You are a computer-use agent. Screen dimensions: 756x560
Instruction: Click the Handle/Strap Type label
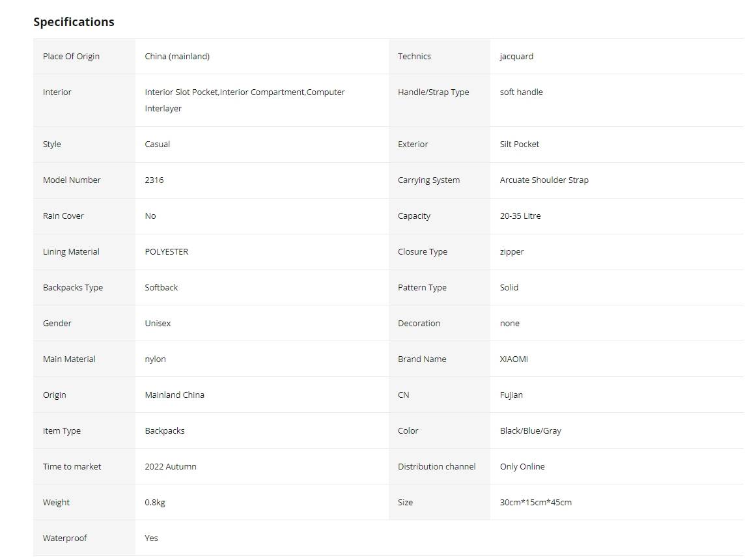pos(433,92)
